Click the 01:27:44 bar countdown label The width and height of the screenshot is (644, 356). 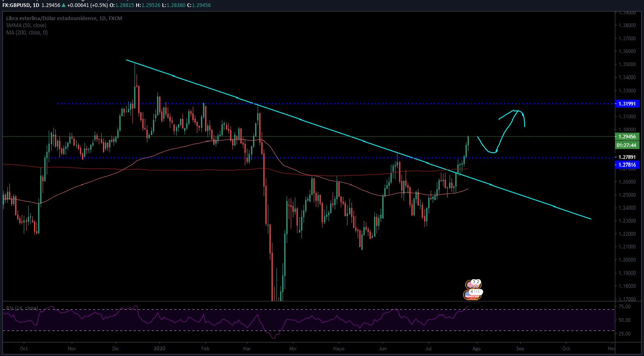(627, 145)
